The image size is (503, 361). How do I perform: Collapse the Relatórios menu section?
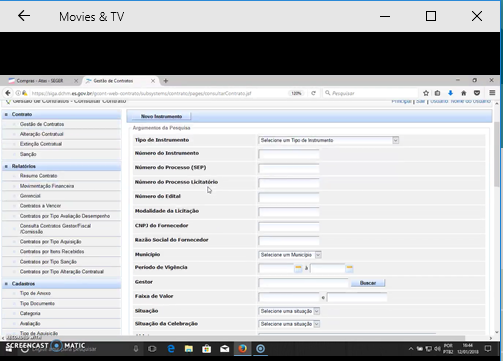6,166
